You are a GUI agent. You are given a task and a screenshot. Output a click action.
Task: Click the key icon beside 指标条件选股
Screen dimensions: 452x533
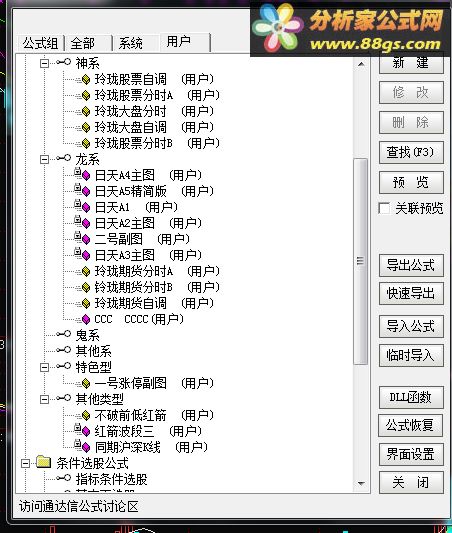pos(64,478)
